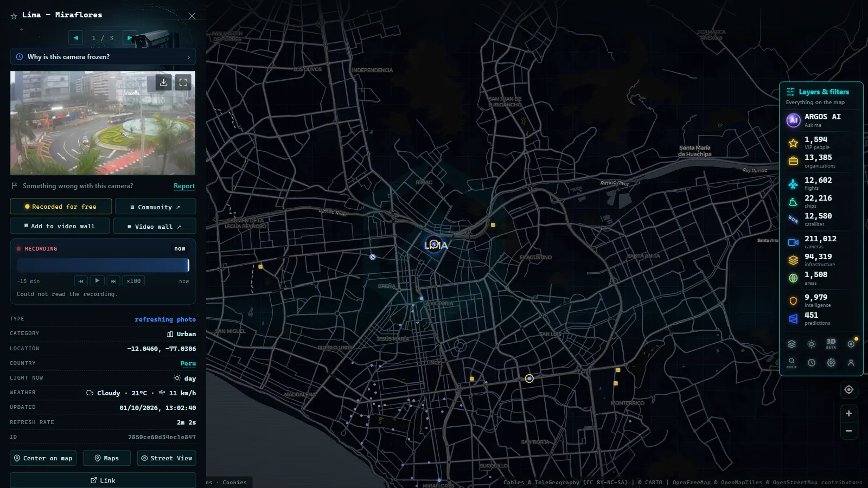
Task: Toggle the organizations layer
Action: (821, 161)
